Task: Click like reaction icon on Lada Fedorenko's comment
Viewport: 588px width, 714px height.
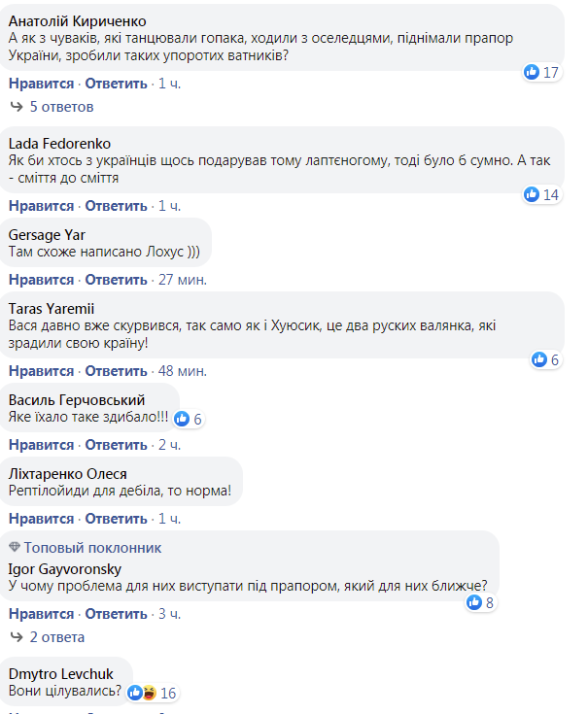Action: tap(532, 194)
